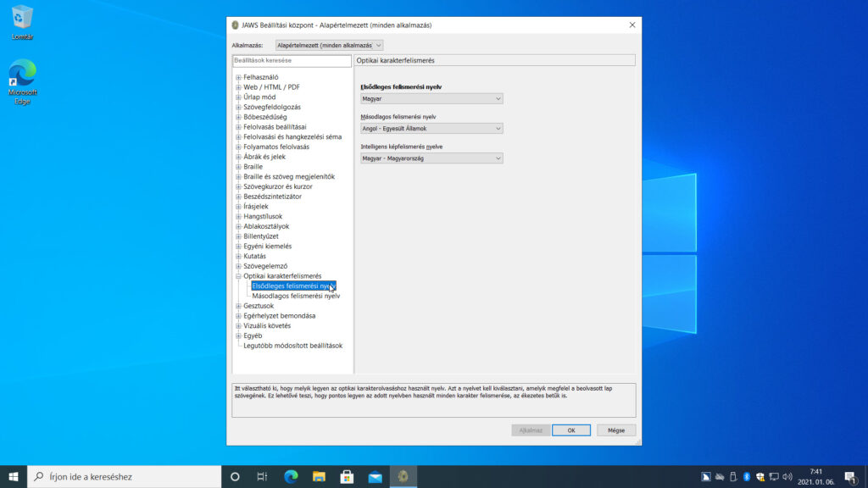Click the OneDrive cloud tray icon
The height and width of the screenshot is (488, 868).
[x=720, y=476]
